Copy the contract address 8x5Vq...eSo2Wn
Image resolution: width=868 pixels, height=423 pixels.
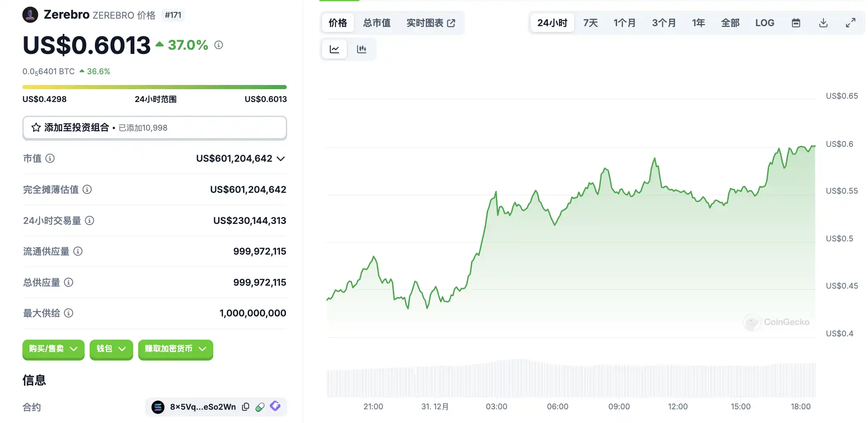click(x=246, y=407)
